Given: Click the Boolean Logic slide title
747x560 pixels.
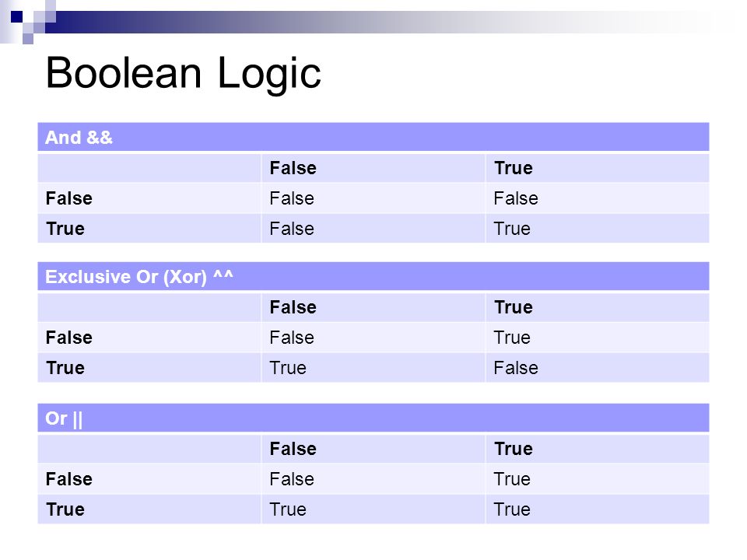Looking at the screenshot, I should (x=184, y=73).
